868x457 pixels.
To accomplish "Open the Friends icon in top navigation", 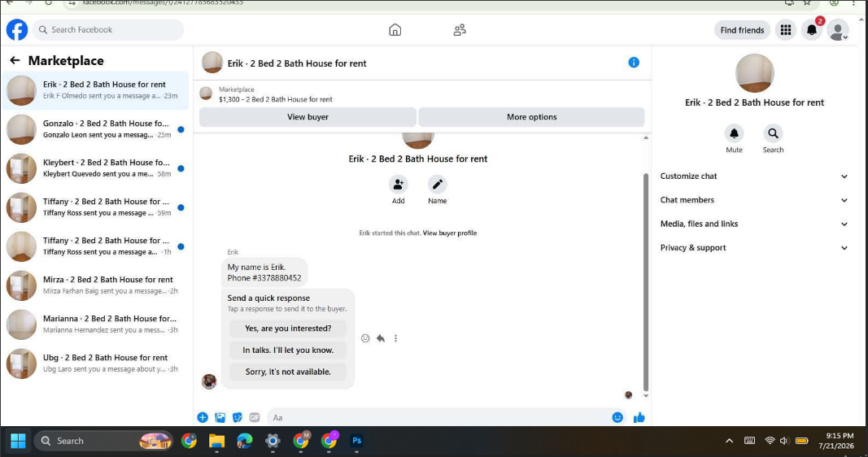I will [x=460, y=30].
